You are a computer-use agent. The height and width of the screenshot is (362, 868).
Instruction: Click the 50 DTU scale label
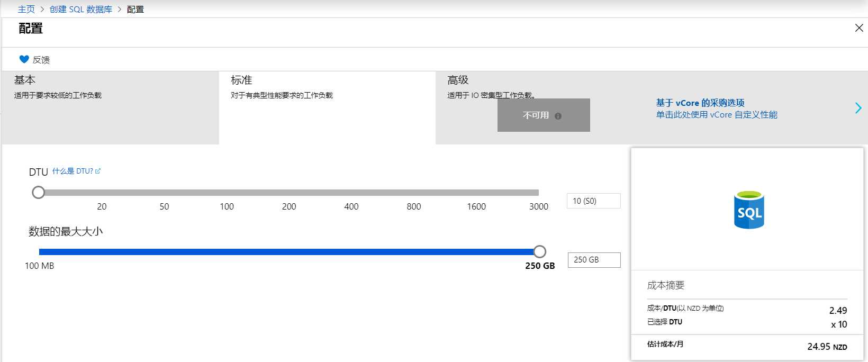click(164, 206)
